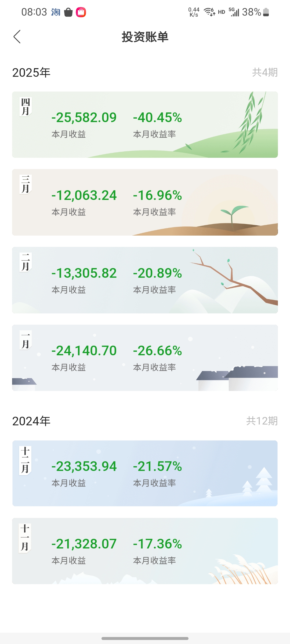Open the November 十一月 2024 bill card

pyautogui.click(x=145, y=551)
